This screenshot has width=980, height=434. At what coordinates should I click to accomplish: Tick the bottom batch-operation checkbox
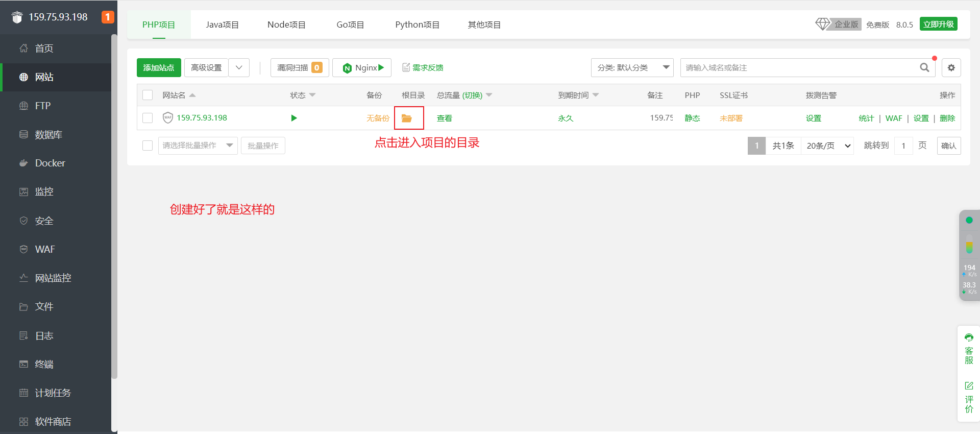[x=148, y=146]
